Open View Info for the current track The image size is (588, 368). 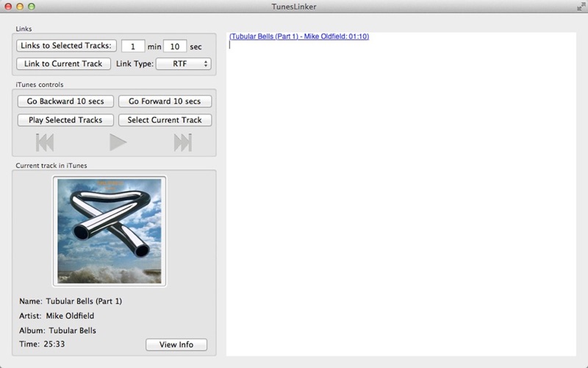176,344
